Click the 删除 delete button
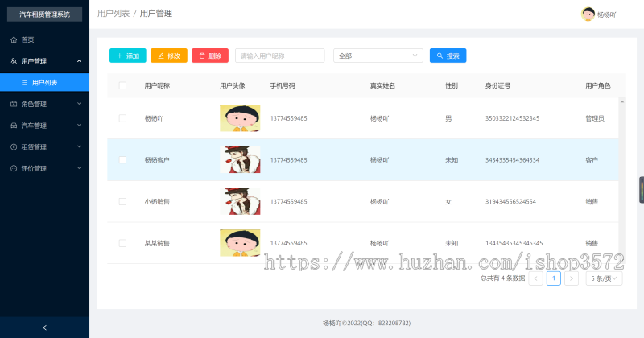644x338 pixels. tap(210, 56)
